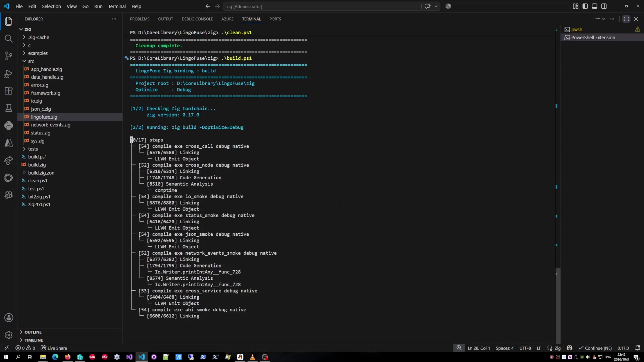Expand the .zig-cache folder
644x362 pixels.
[70, 37]
